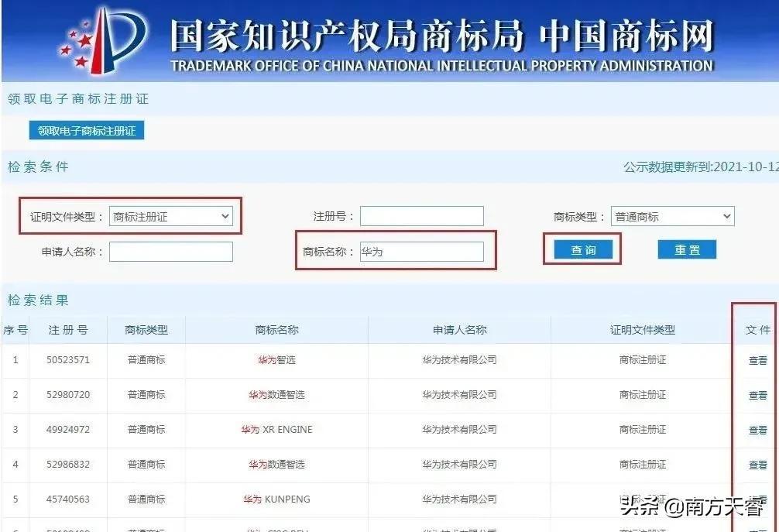
Task: Click 华为数通智选 in row 4
Action: pos(276,464)
